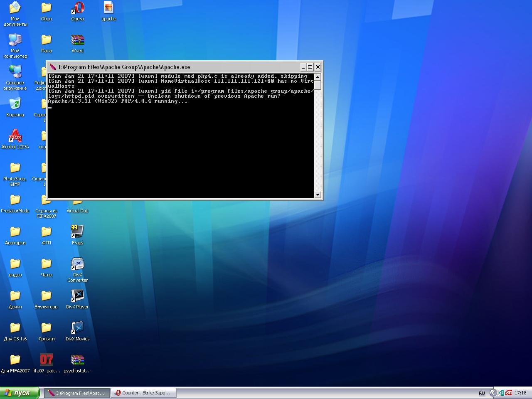Click the пуск Start button
Viewport: 532px width, 399px height.
[x=20, y=393]
